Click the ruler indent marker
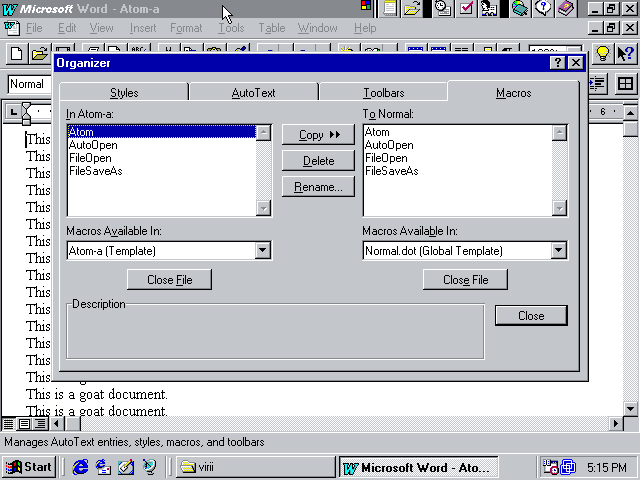This screenshot has height=480, width=640. 26,113
